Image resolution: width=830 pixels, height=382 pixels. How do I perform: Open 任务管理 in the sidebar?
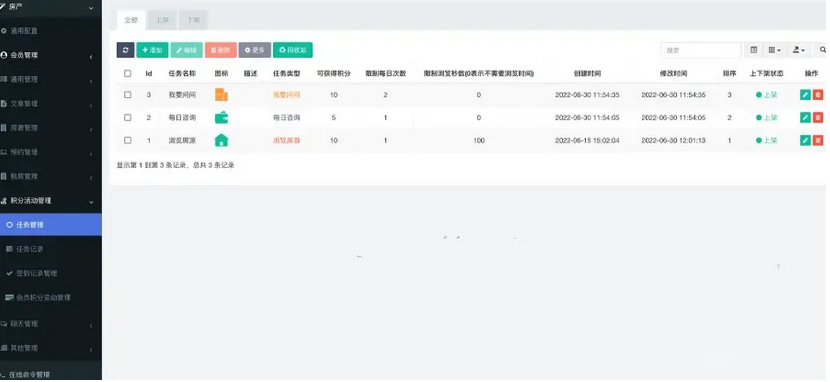pyautogui.click(x=51, y=225)
